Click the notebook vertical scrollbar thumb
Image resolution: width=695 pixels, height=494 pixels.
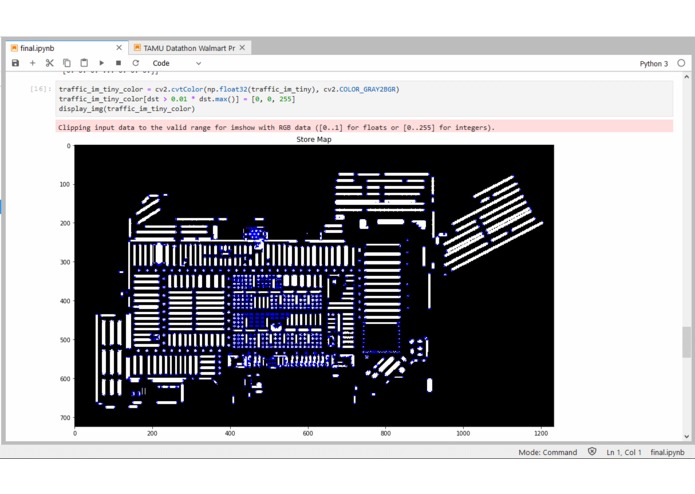686,342
